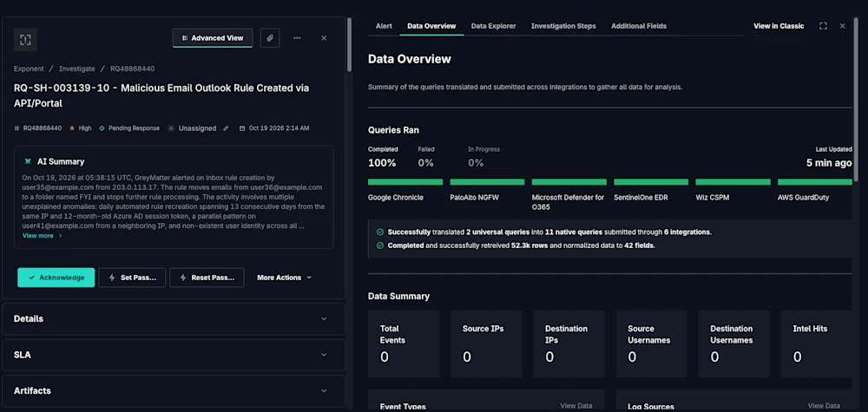Open the Destination IPs card
The width and height of the screenshot is (868, 412).
(x=569, y=344)
